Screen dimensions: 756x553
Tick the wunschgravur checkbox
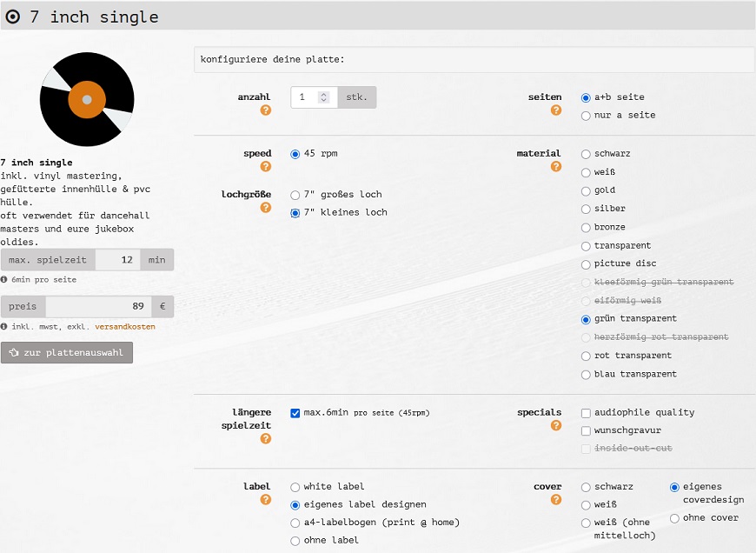click(587, 430)
